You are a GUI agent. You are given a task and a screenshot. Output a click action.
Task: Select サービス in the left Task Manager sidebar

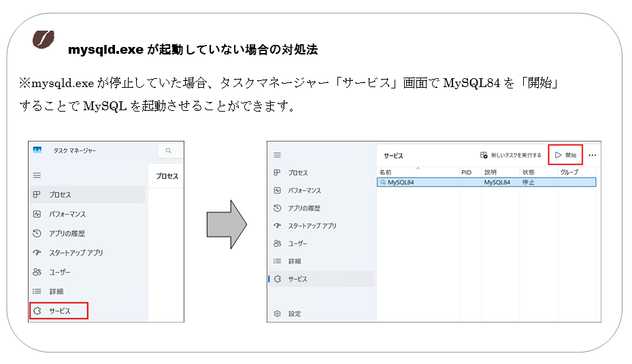click(59, 311)
